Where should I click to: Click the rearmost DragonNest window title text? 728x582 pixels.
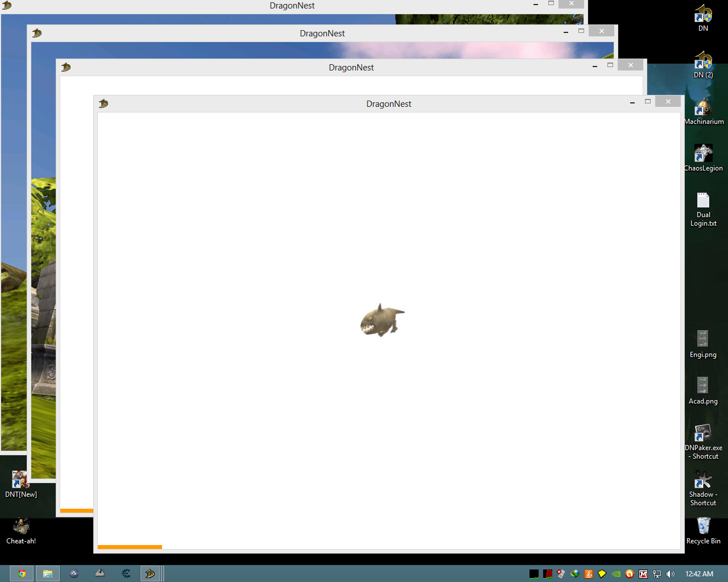[x=292, y=6]
